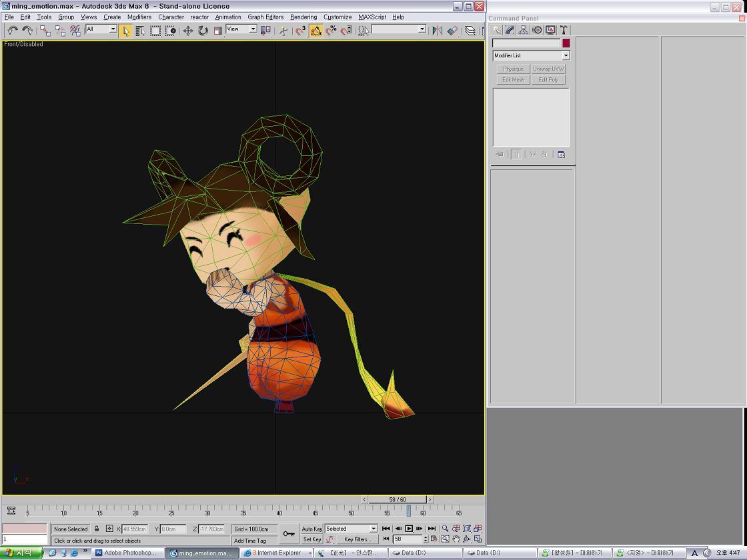The image size is (747, 560).
Task: Toggle the 3D Snaps button
Action: tap(301, 31)
